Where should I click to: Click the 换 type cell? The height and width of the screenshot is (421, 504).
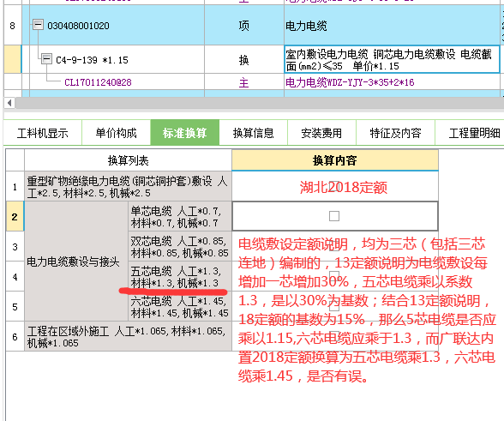pos(244,59)
